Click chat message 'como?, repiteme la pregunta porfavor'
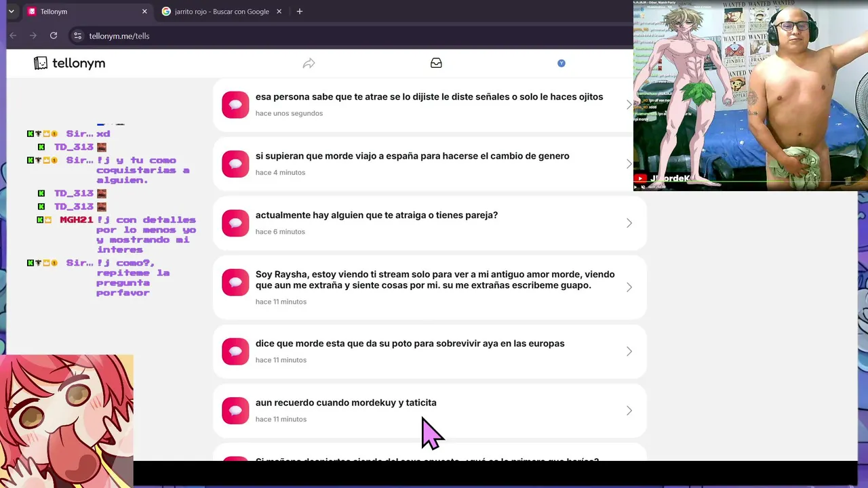The width and height of the screenshot is (868, 488). coord(133,278)
